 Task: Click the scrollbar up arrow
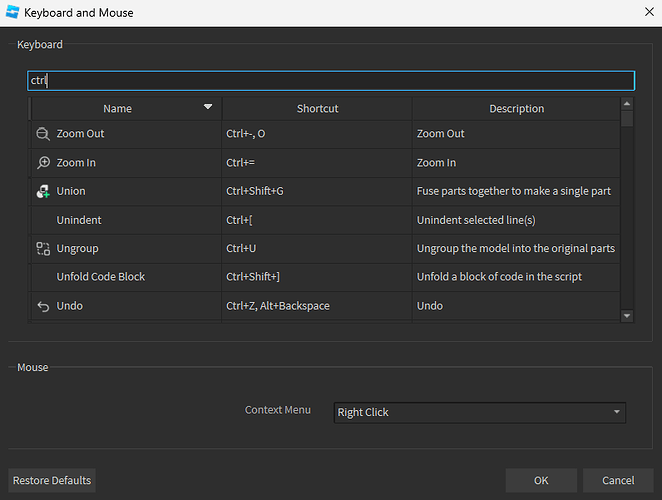627,103
